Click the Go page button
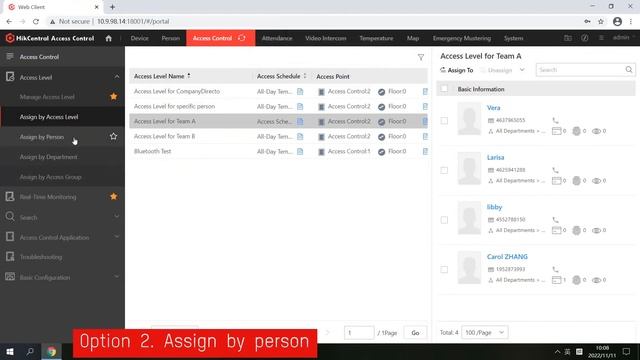Viewport: 640px width, 360px height. click(x=415, y=333)
